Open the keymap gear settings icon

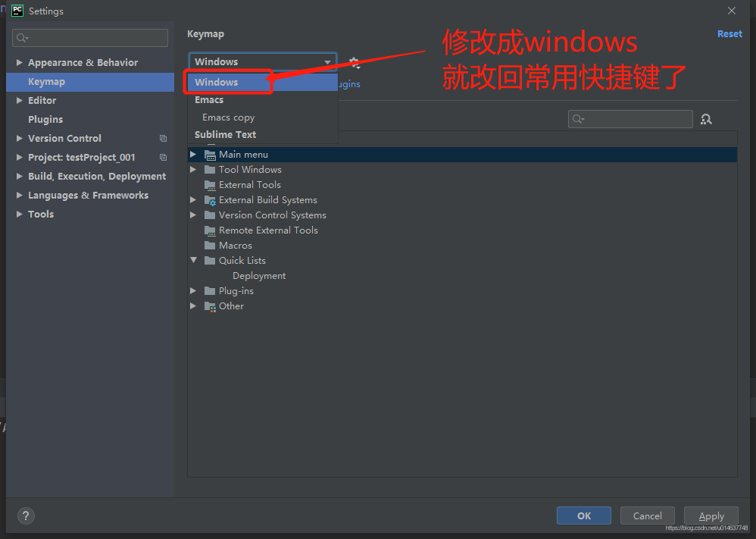point(355,62)
